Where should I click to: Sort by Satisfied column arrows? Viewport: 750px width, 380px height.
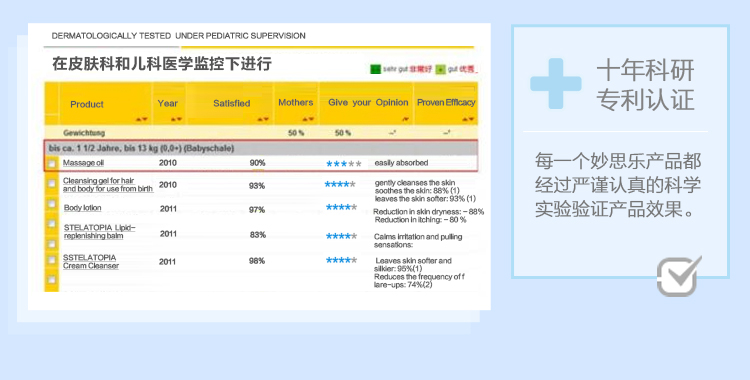click(x=263, y=119)
